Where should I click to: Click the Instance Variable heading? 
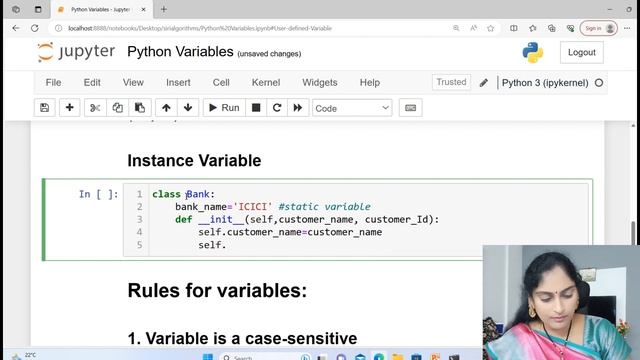(194, 160)
